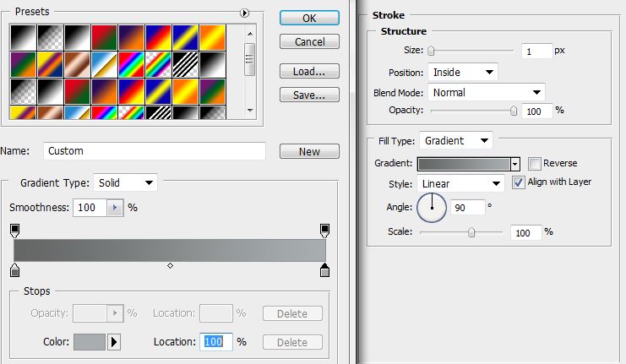
Task: Click the Load... button
Action: click(x=309, y=72)
